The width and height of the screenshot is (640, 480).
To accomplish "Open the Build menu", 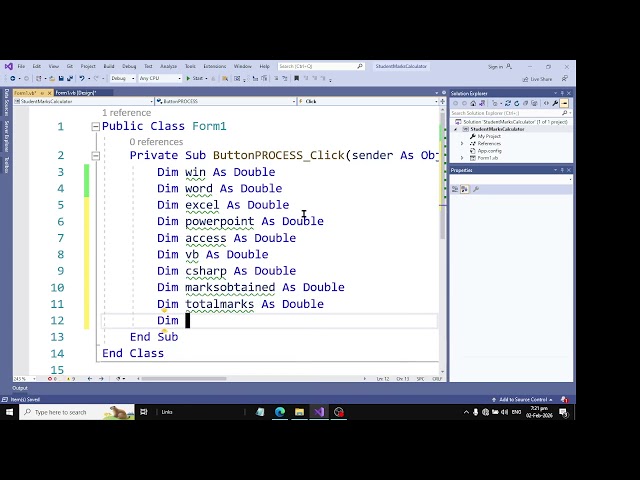I will pos(109,66).
